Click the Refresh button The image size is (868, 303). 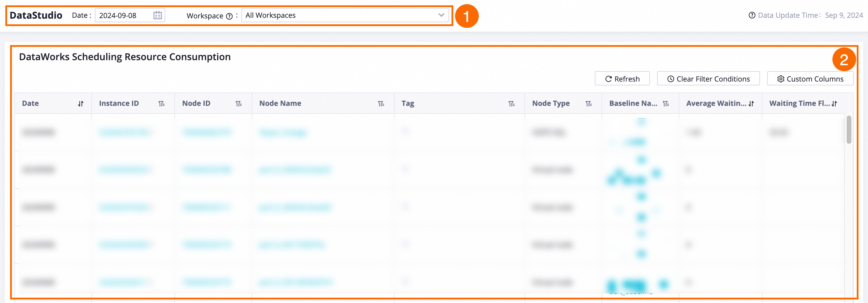(x=622, y=79)
